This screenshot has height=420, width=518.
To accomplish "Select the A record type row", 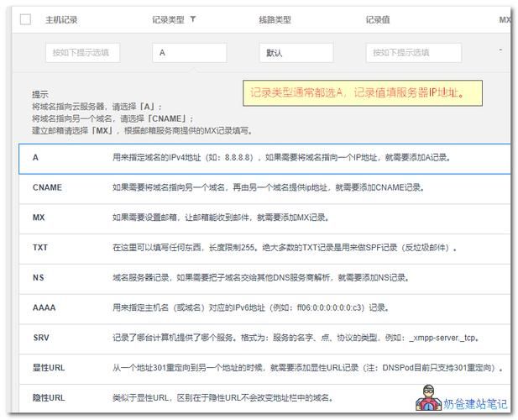I will click(x=264, y=159).
